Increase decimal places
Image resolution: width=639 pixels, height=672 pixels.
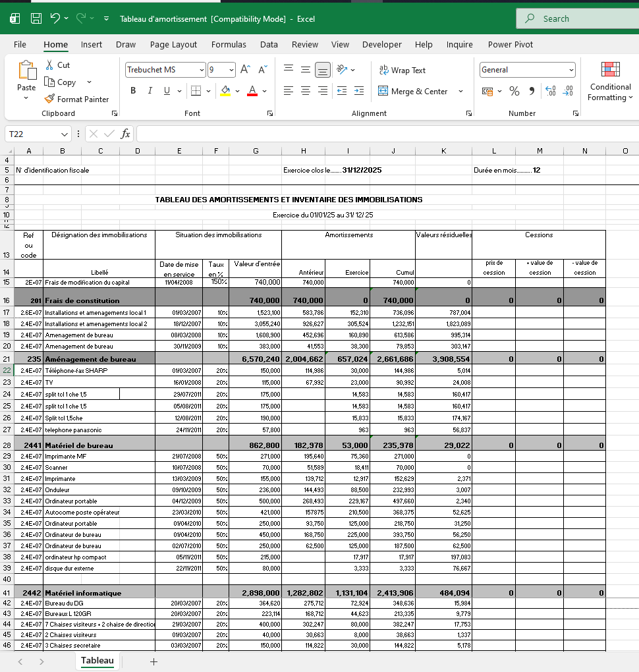[x=551, y=92]
